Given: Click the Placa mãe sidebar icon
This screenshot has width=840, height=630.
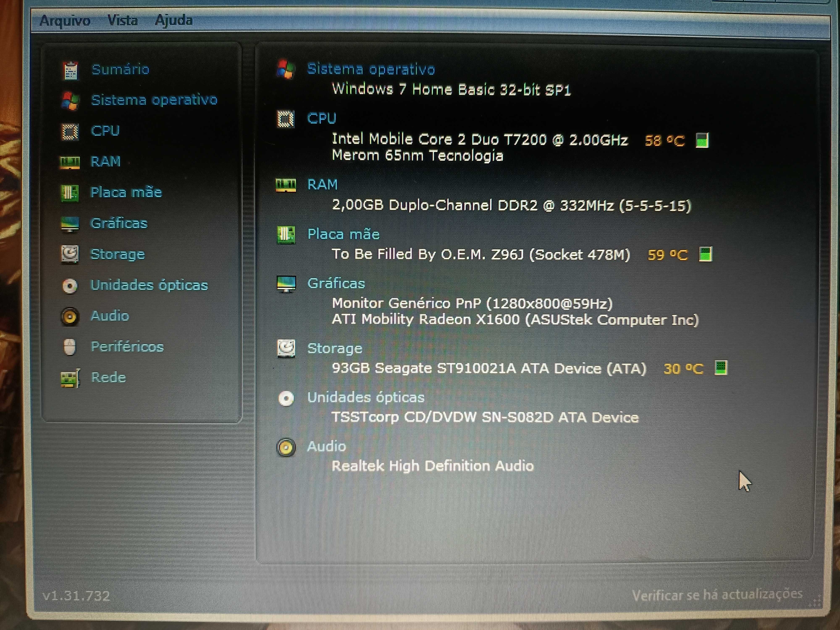Looking at the screenshot, I should point(71,193).
